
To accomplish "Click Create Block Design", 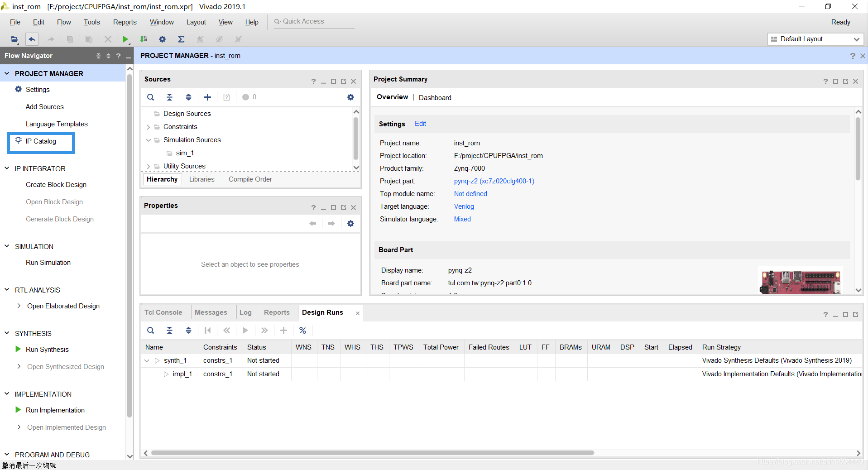I will tap(56, 185).
